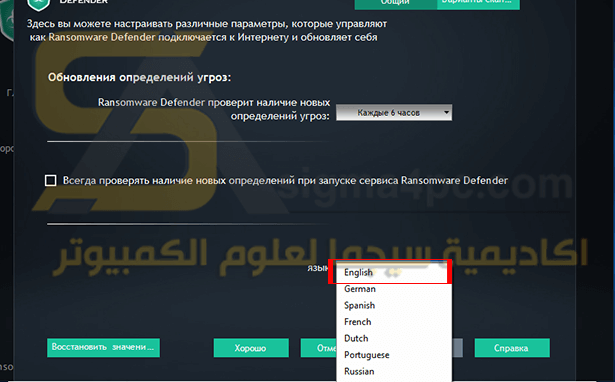Click the arrow of the Каждые 6 часов combo box
This screenshot has width=615, height=382.
446,113
